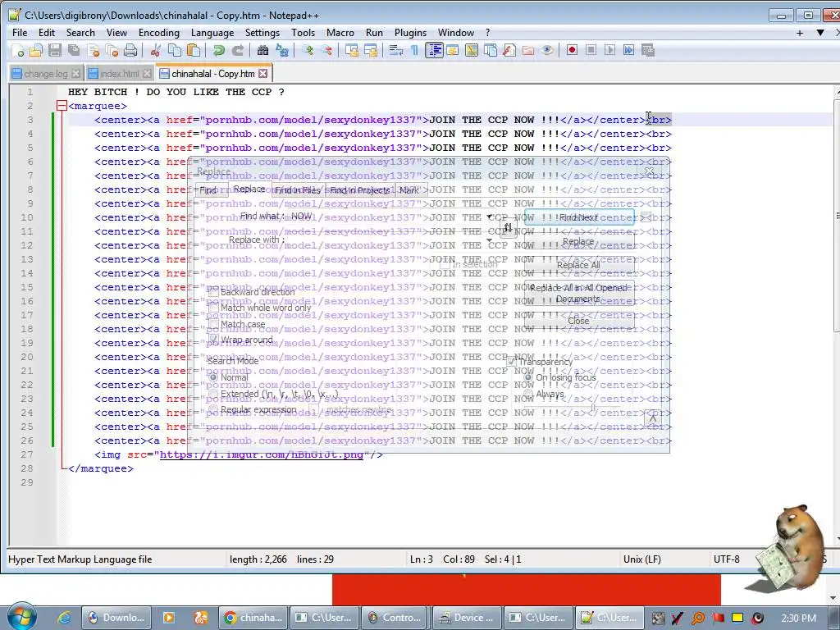Switch to the index.html tab
The image size is (840, 630).
(119, 73)
